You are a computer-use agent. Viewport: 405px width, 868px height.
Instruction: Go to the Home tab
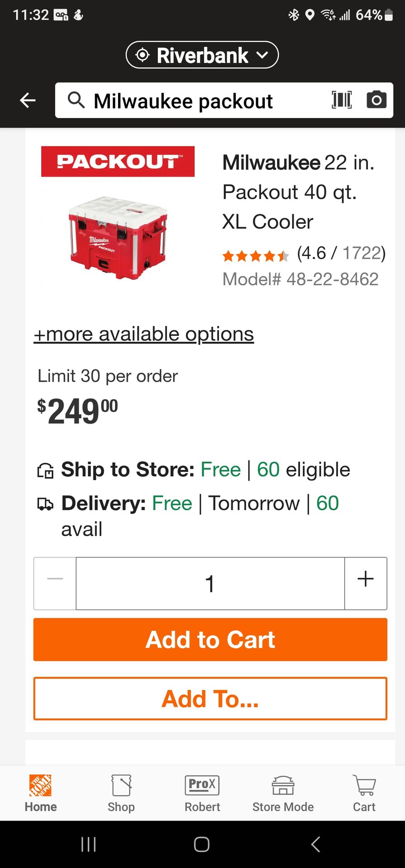tap(41, 793)
